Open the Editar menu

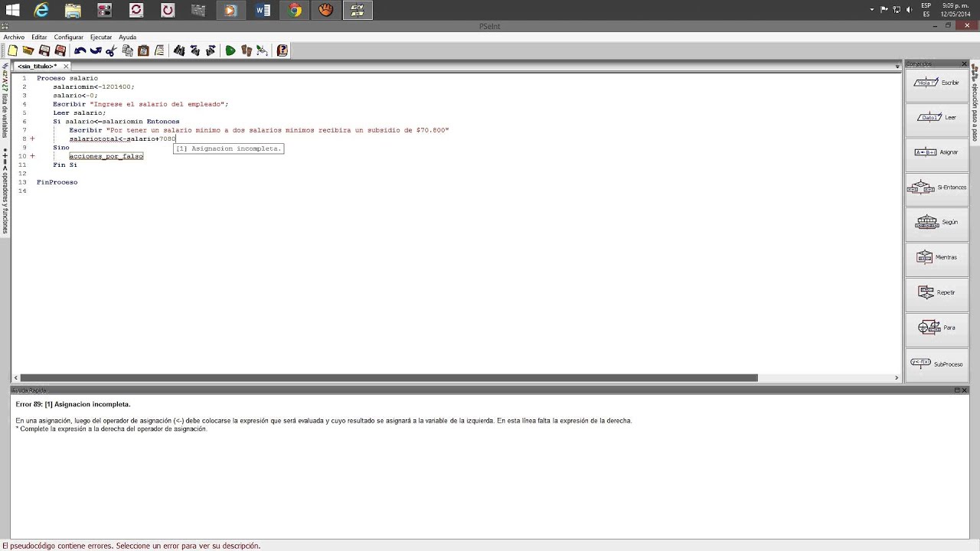39,37
